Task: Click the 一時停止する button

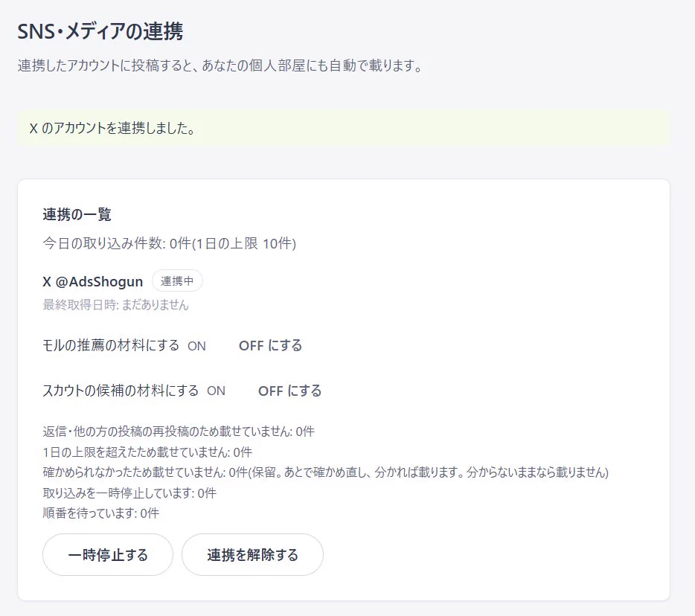Action: tap(108, 554)
